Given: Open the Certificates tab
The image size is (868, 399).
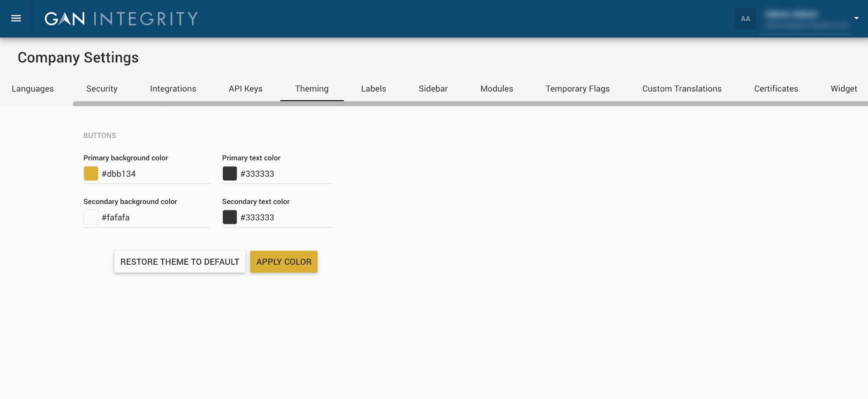Looking at the screenshot, I should 776,89.
